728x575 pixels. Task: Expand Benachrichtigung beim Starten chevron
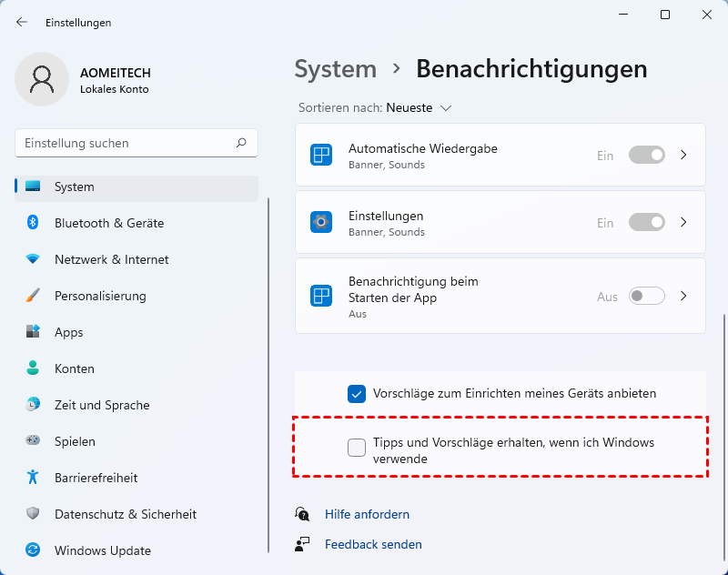[x=684, y=296]
